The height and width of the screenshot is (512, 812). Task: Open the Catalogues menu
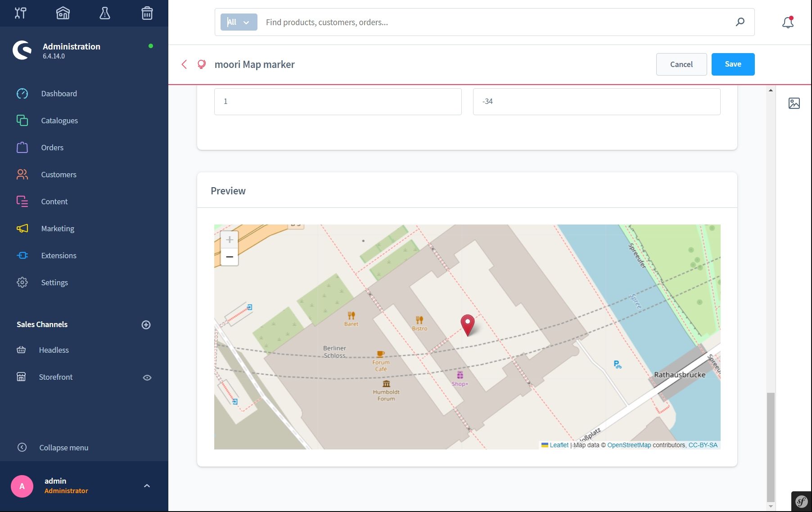(59, 121)
